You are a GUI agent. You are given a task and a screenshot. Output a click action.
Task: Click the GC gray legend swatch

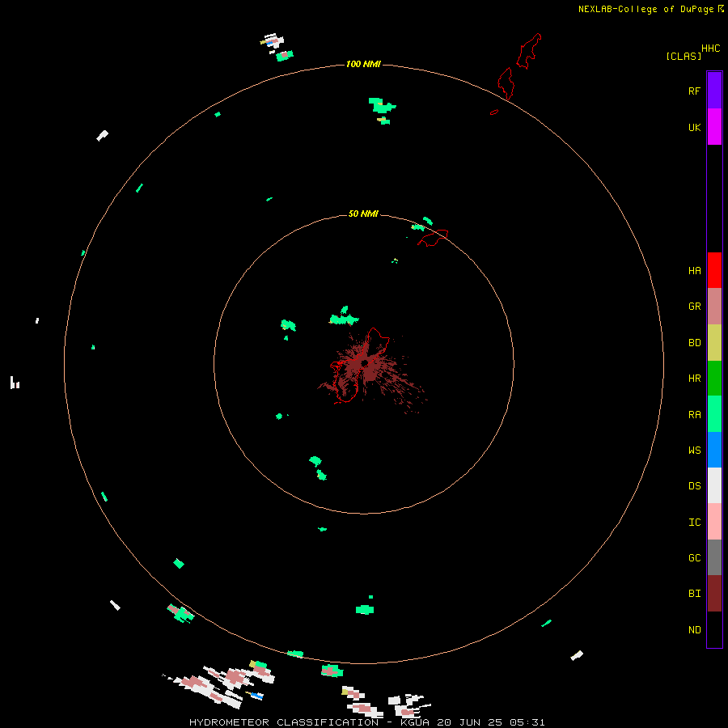(714, 557)
